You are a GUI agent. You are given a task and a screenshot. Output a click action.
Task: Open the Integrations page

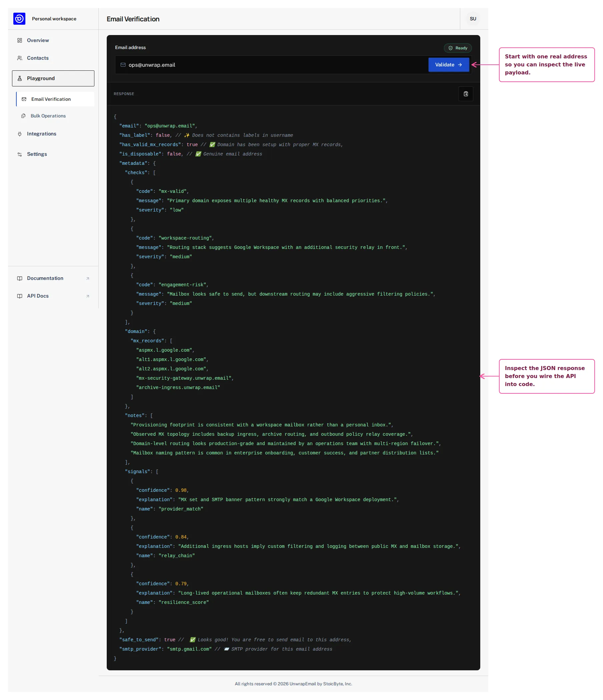tap(53, 134)
